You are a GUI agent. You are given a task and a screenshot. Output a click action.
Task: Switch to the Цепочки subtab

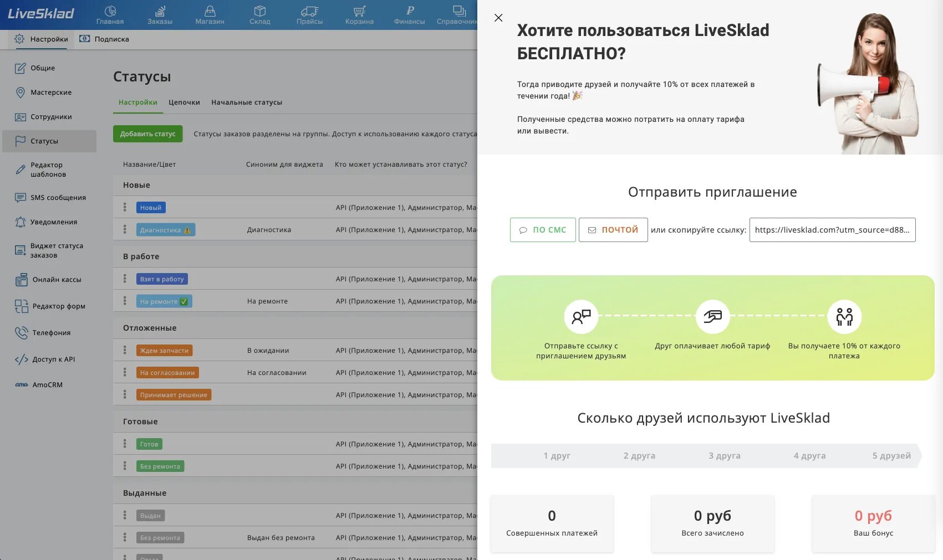184,102
